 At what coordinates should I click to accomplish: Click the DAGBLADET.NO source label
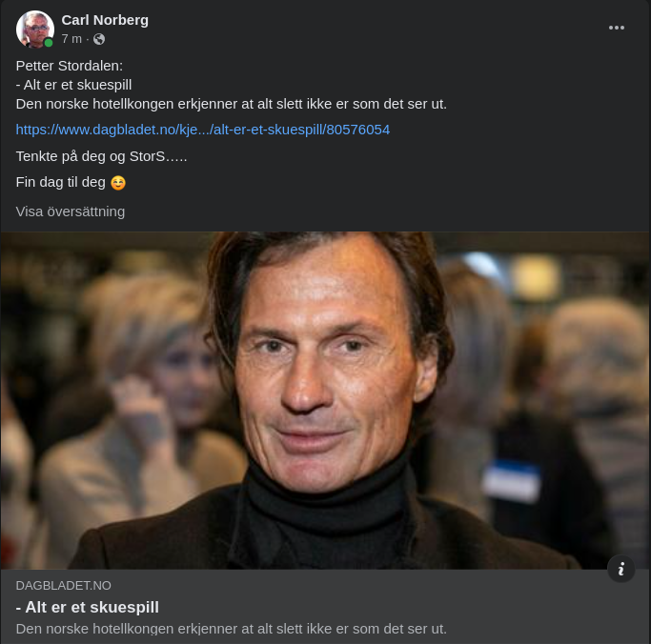pyautogui.click(x=64, y=585)
